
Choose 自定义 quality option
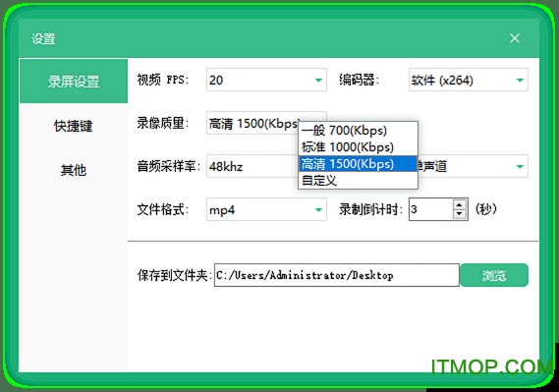click(x=358, y=181)
